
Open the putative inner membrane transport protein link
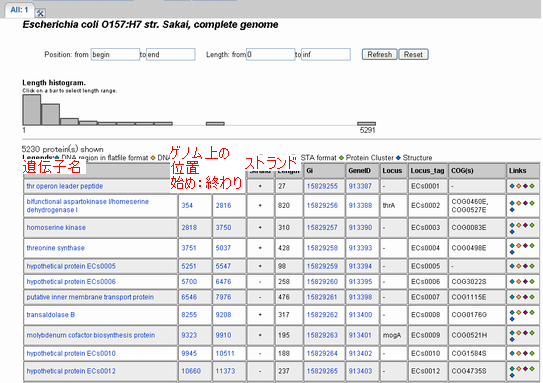[90, 297]
